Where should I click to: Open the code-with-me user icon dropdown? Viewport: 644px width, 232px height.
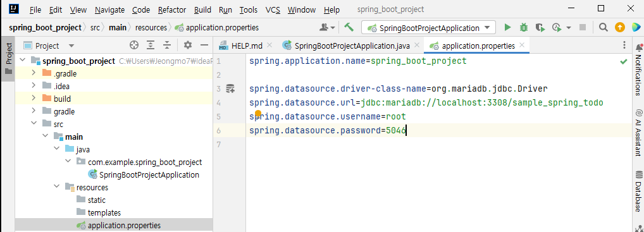[x=327, y=28]
